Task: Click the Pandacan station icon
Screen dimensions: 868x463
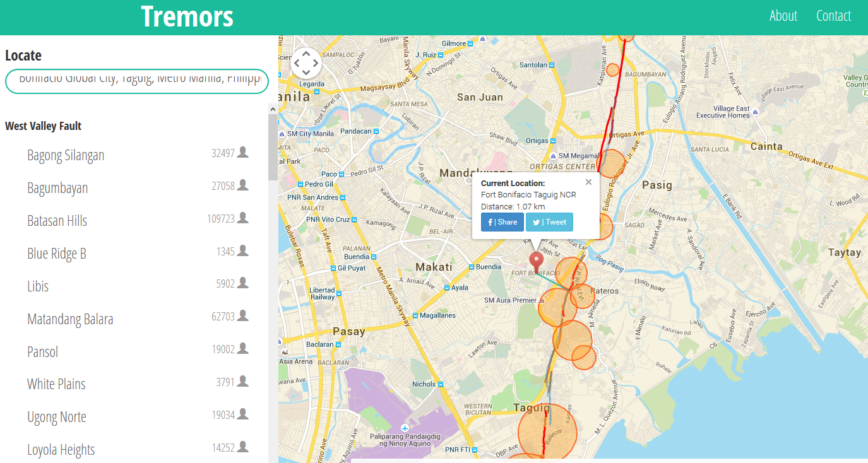Action: 376,131
